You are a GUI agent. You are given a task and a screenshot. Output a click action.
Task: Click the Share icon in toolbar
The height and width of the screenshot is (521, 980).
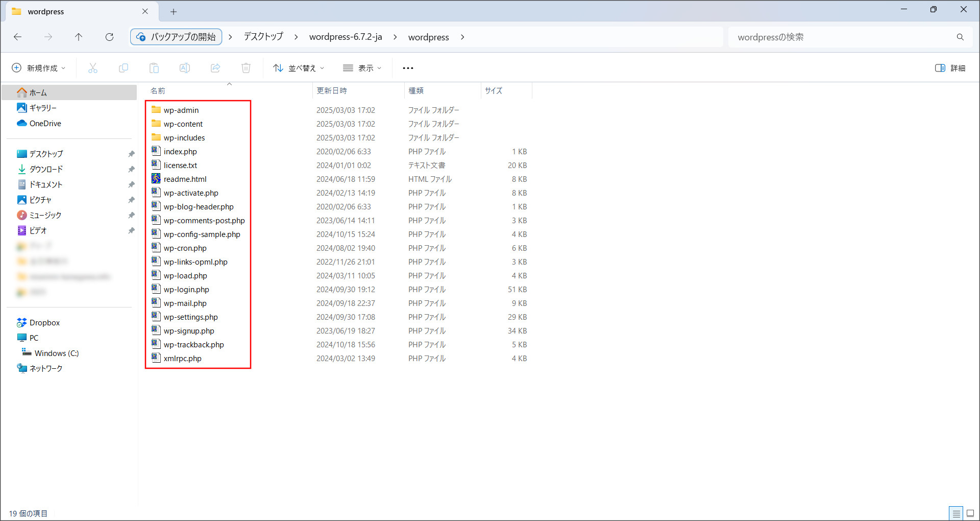click(x=215, y=68)
